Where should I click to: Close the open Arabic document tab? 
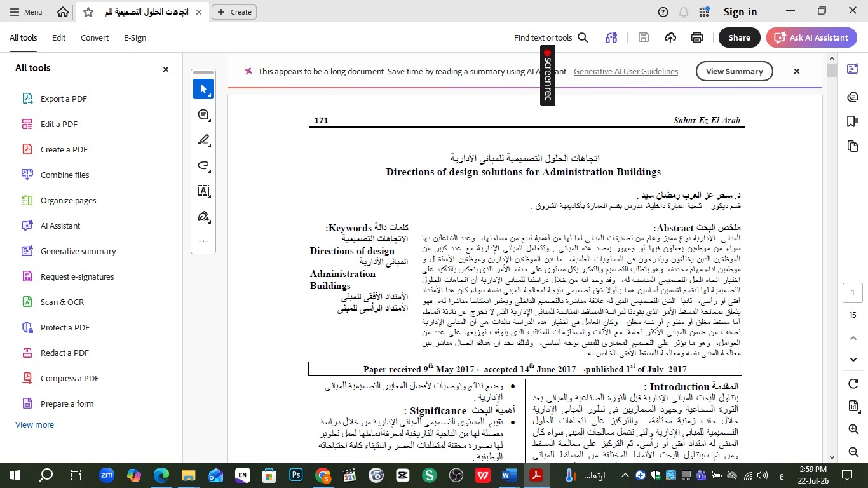[199, 12]
